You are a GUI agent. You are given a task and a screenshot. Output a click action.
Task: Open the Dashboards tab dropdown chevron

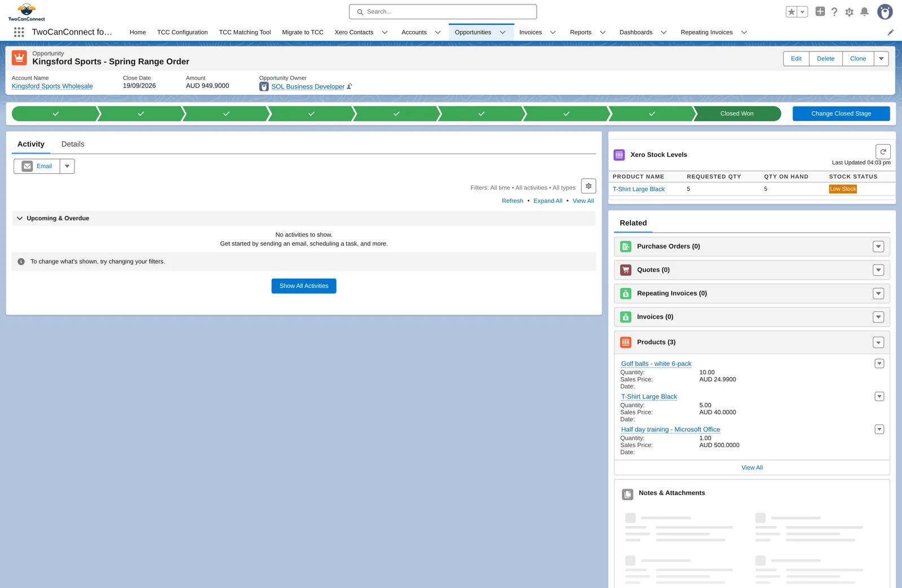tap(664, 32)
